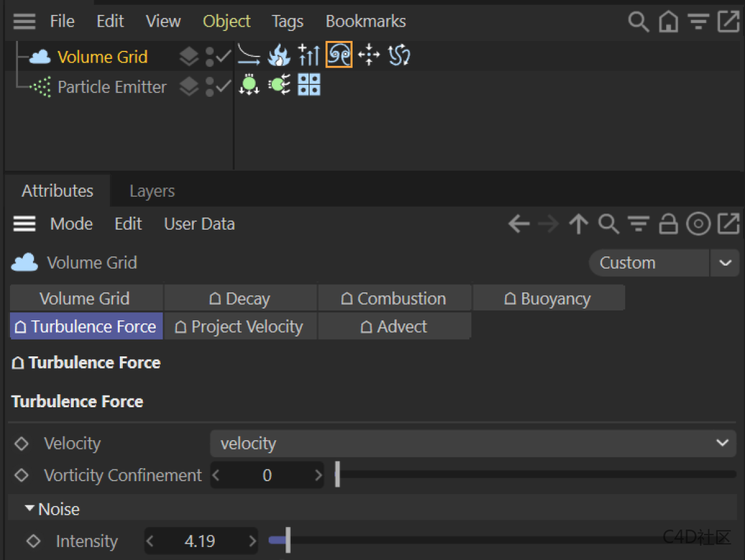Click the lock icon in Attributes toolbar
This screenshot has width=745, height=560.
pyautogui.click(x=668, y=224)
